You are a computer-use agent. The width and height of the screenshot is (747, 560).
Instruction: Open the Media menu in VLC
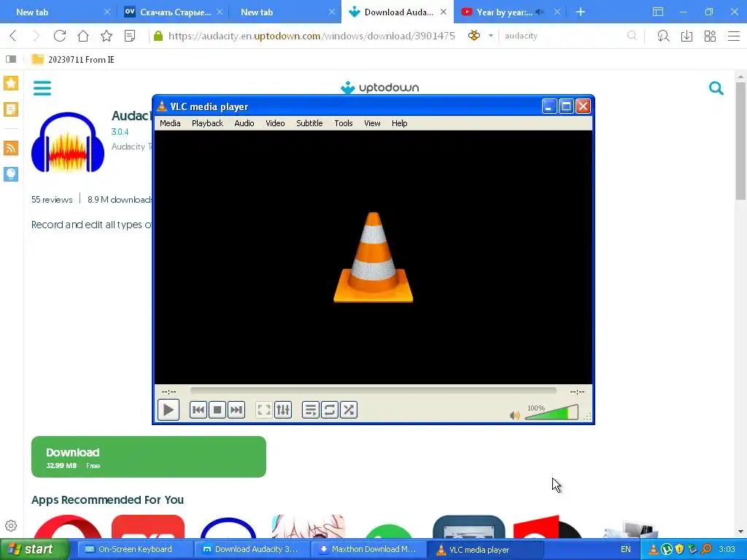point(170,122)
